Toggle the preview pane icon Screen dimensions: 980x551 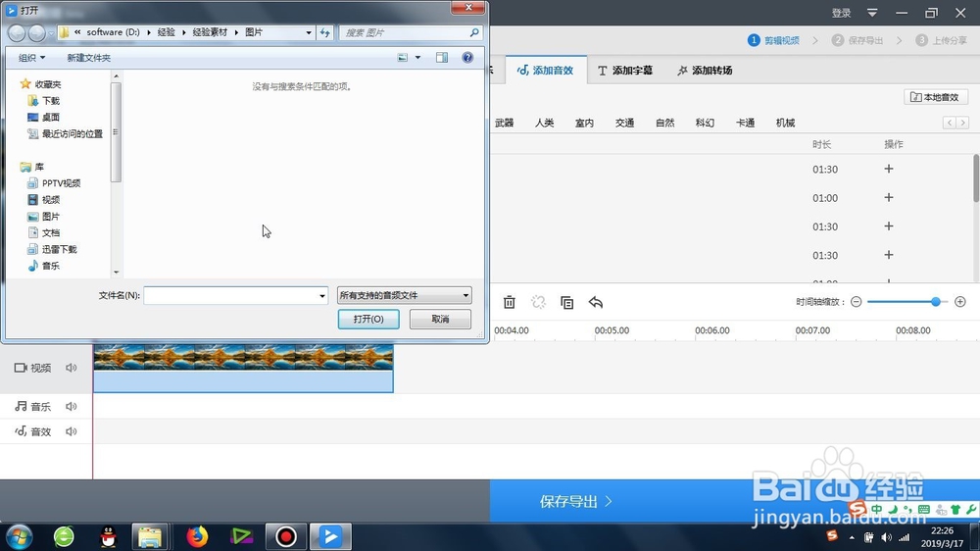(x=442, y=58)
